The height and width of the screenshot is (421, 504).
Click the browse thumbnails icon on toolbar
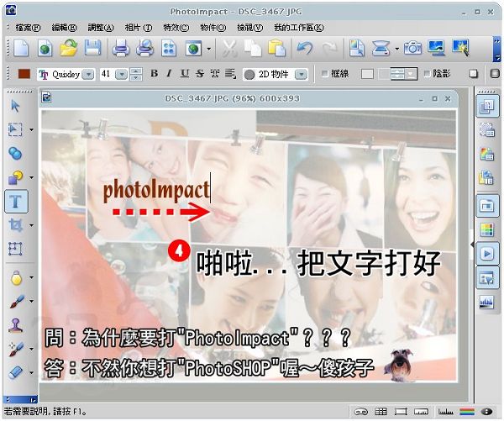pos(169,49)
